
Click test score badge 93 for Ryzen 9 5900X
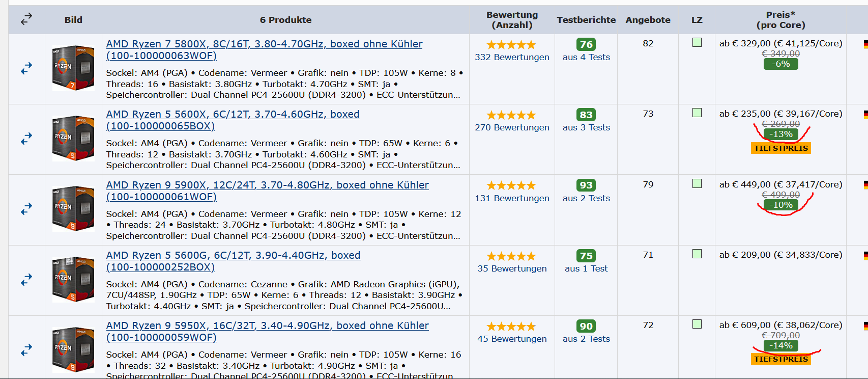586,185
